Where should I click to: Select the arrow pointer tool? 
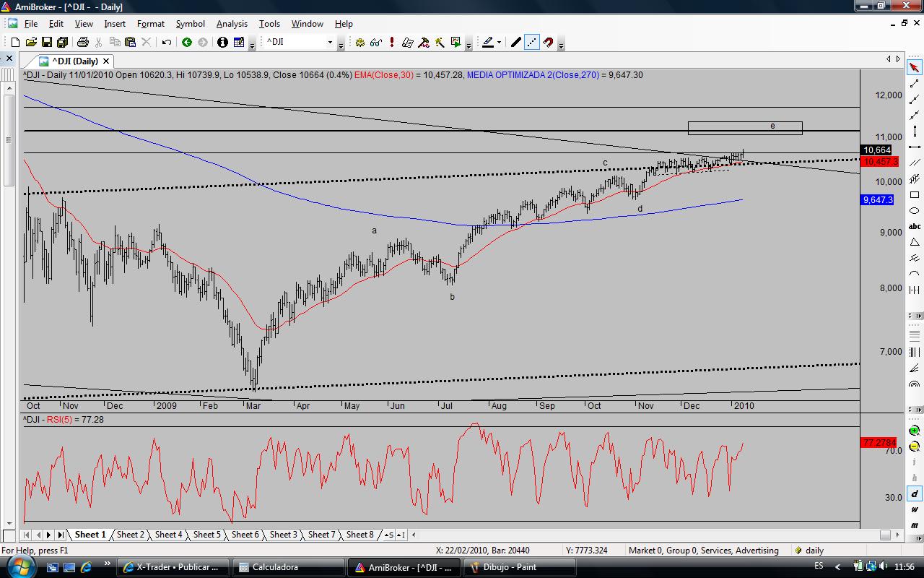915,68
